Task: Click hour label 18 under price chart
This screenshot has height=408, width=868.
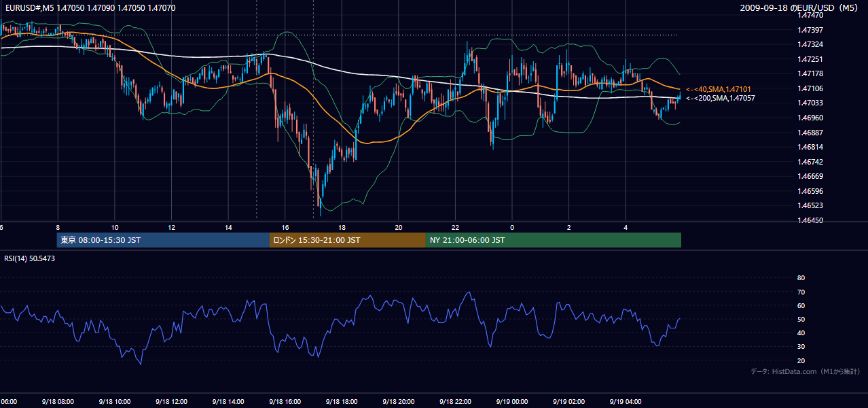Action: pyautogui.click(x=342, y=228)
